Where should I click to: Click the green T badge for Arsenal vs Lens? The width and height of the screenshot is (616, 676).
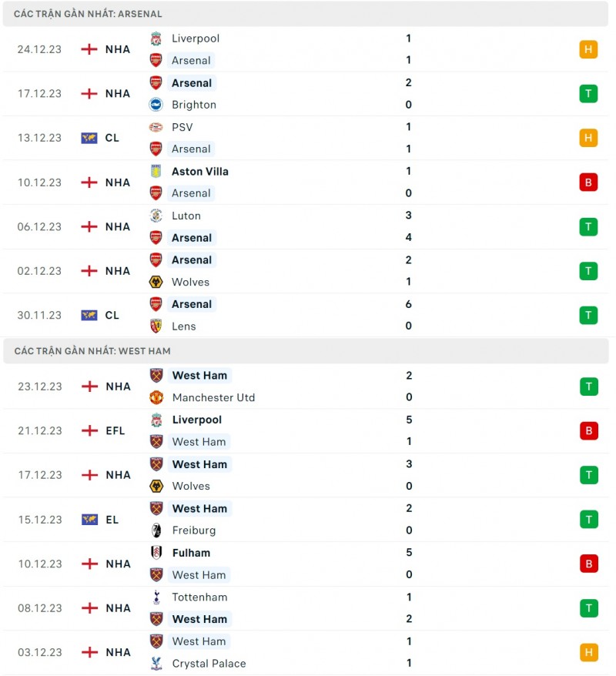pos(588,315)
